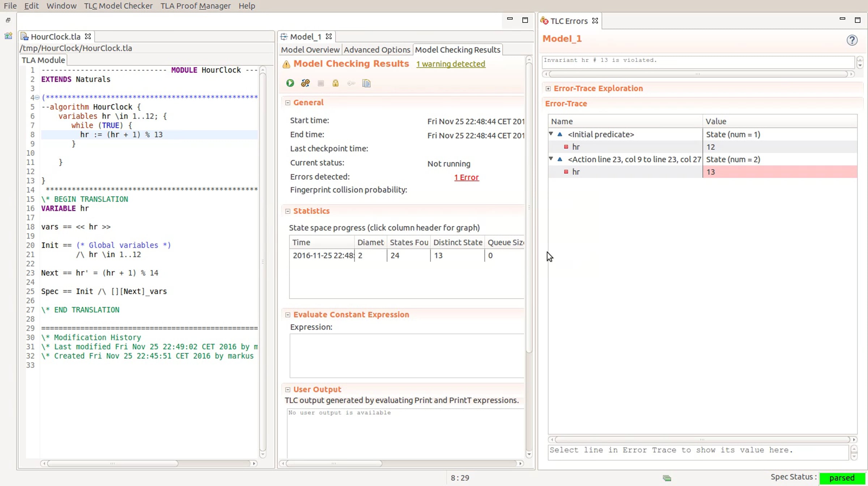Open the Help menu
Viewport: 868px width, 486px height.
pos(247,6)
